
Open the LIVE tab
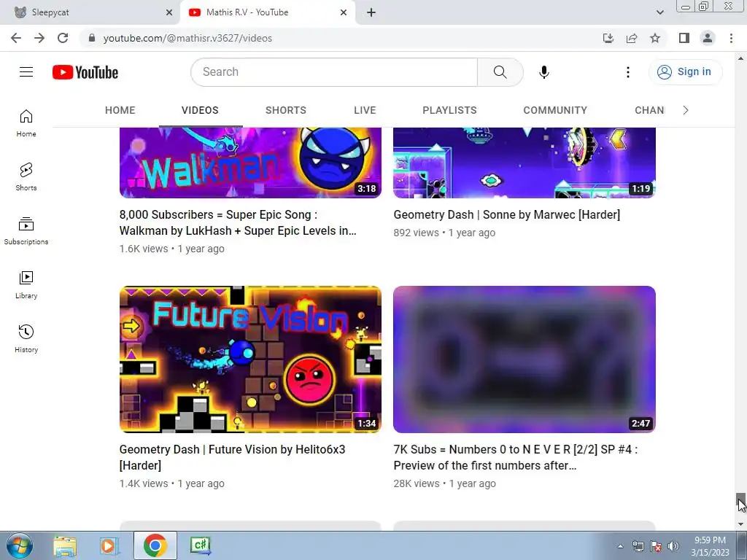(365, 111)
